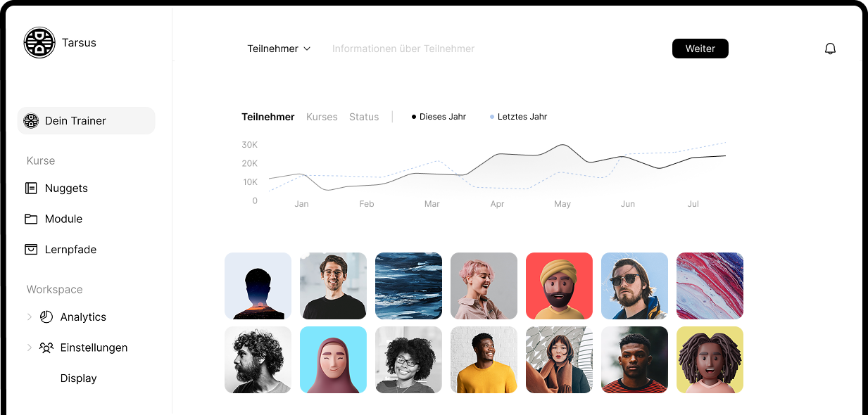
Task: Toggle the Dieses Jahr legend series
Action: coord(439,117)
